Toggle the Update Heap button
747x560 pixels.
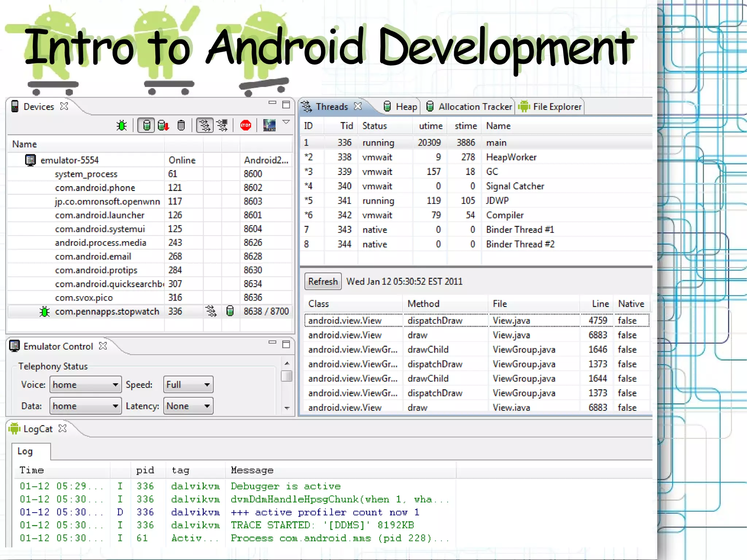[x=146, y=125]
